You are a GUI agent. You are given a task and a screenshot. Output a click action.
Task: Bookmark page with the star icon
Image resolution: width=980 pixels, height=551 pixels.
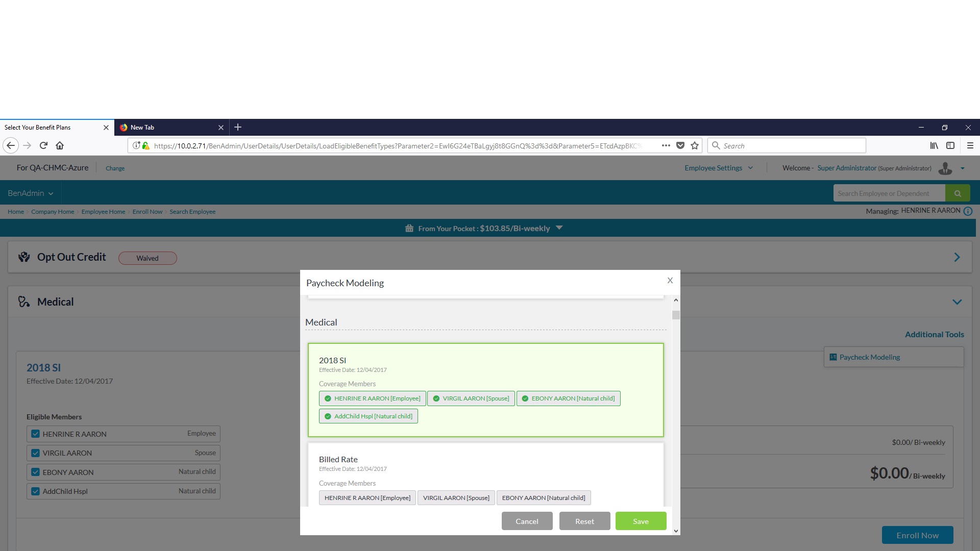(695, 145)
